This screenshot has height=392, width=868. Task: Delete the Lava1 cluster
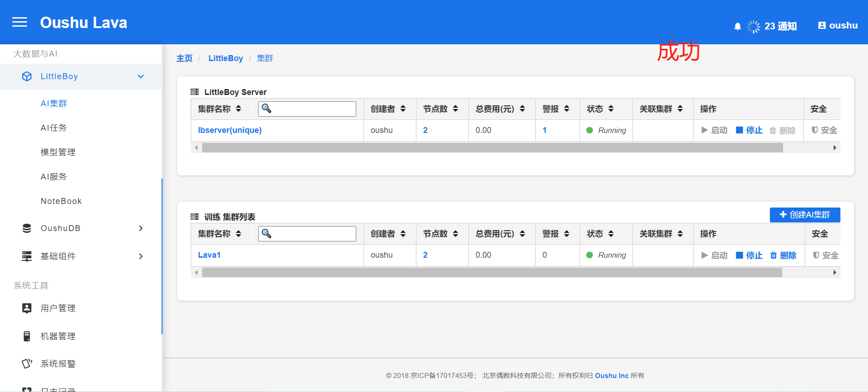click(x=783, y=255)
